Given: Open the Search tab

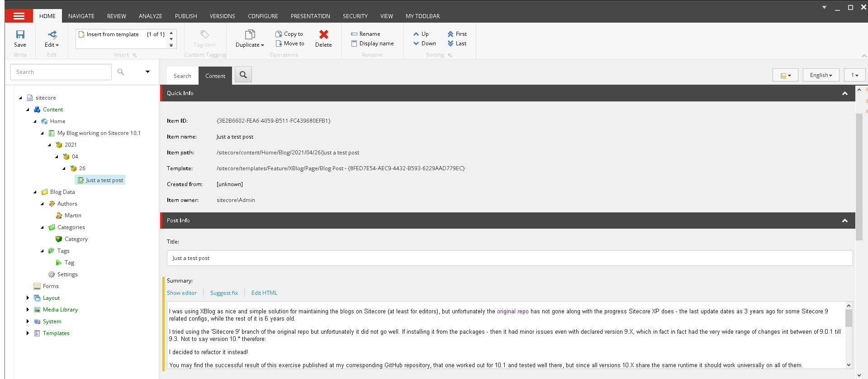Looking at the screenshot, I should [x=182, y=76].
